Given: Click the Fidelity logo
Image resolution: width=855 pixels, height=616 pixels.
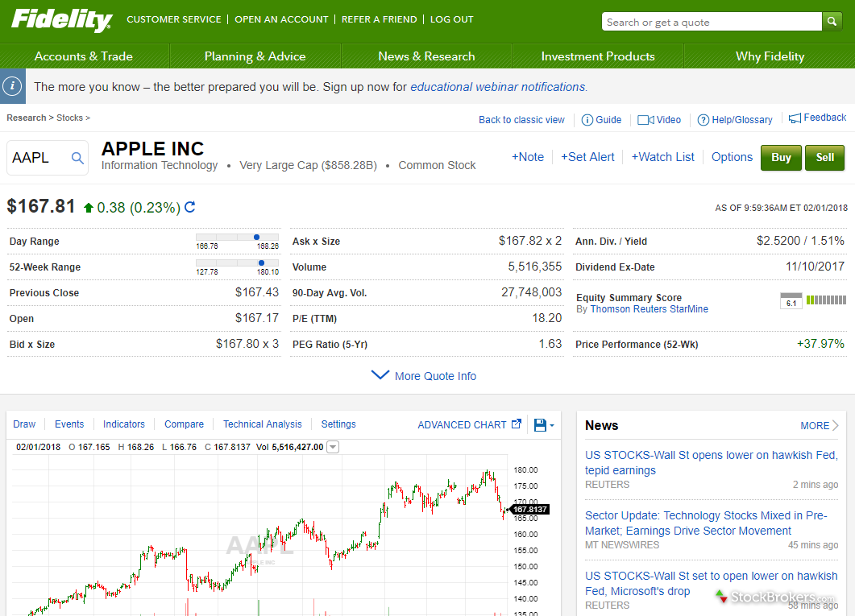Looking at the screenshot, I should pos(61,19).
